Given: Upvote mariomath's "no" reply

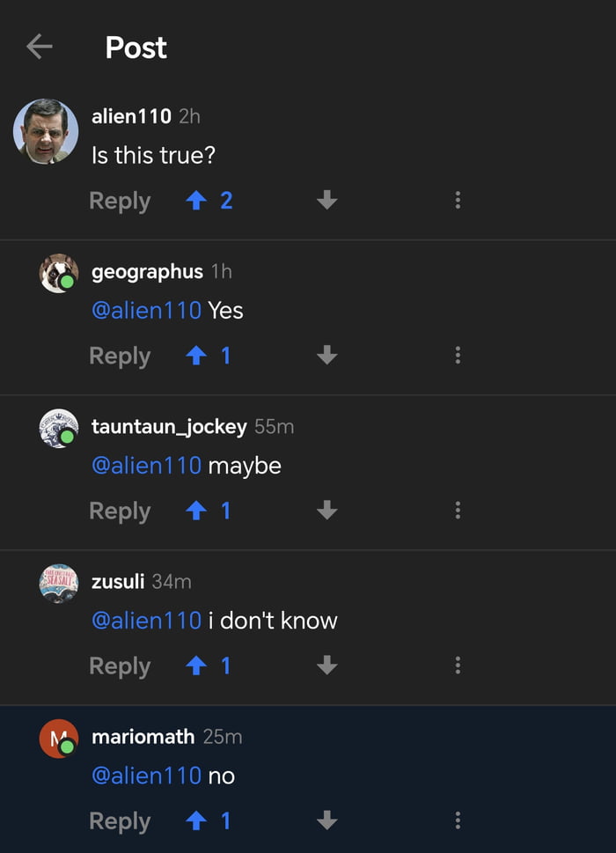Looking at the screenshot, I should click(196, 820).
